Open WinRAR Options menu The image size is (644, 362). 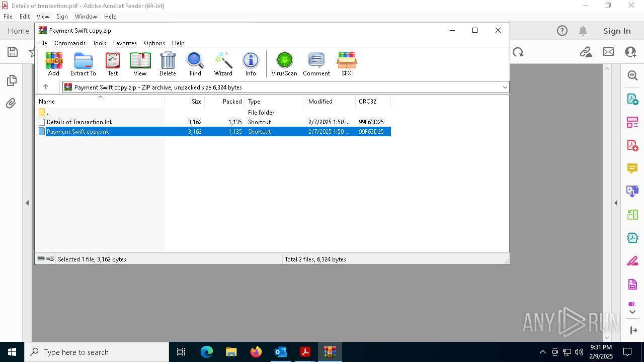(x=154, y=43)
